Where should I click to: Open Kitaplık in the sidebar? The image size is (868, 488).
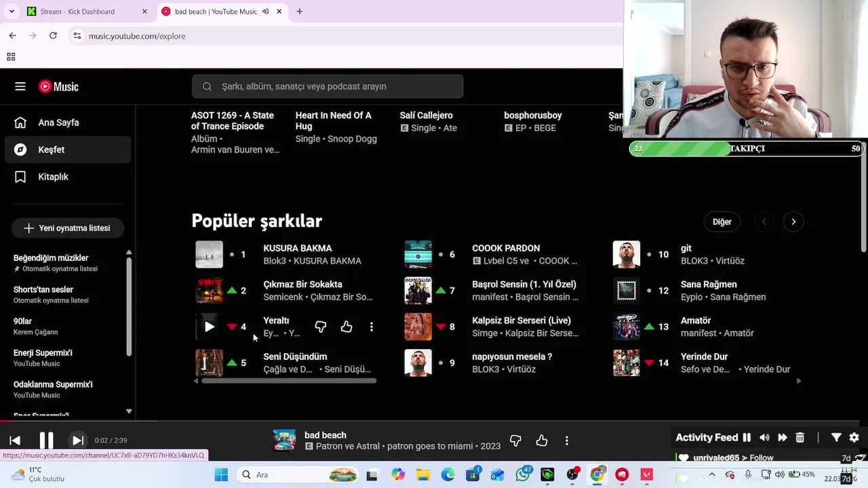(68, 177)
